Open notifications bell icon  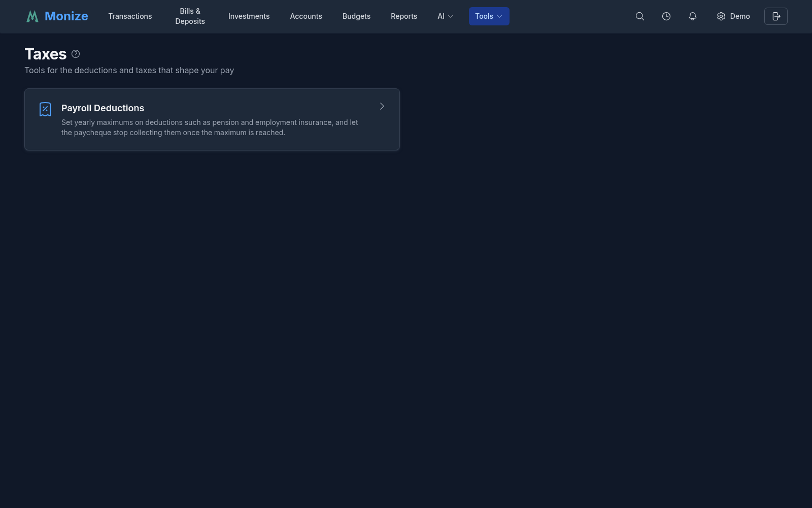click(x=693, y=16)
